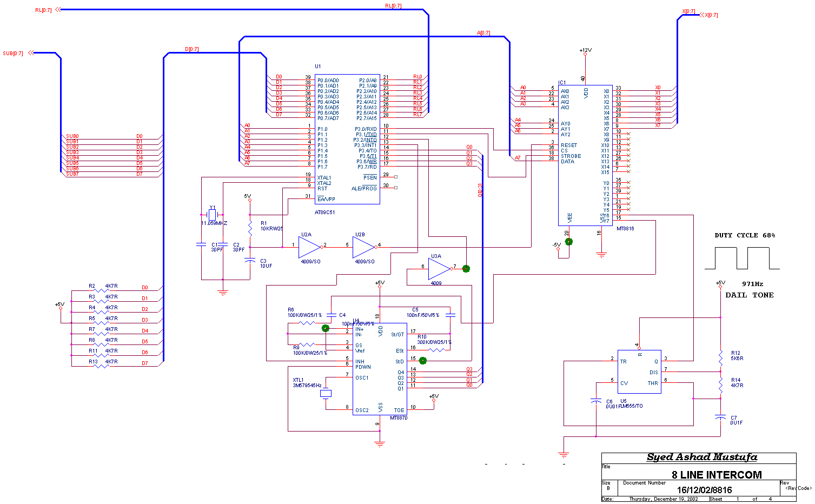Viewport: 815px width, 504px height.
Task: Click the duty cycle 68% waveform drawing
Action: 742,258
